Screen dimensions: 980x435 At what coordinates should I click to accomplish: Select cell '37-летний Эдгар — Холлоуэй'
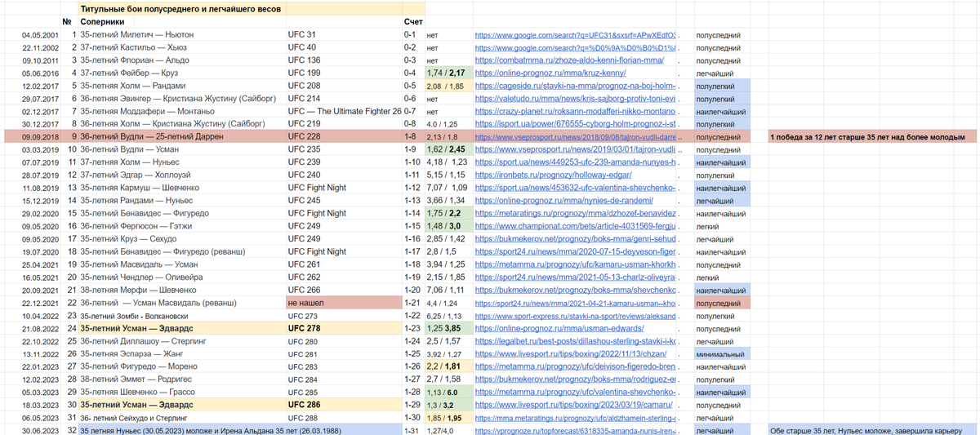coord(182,175)
